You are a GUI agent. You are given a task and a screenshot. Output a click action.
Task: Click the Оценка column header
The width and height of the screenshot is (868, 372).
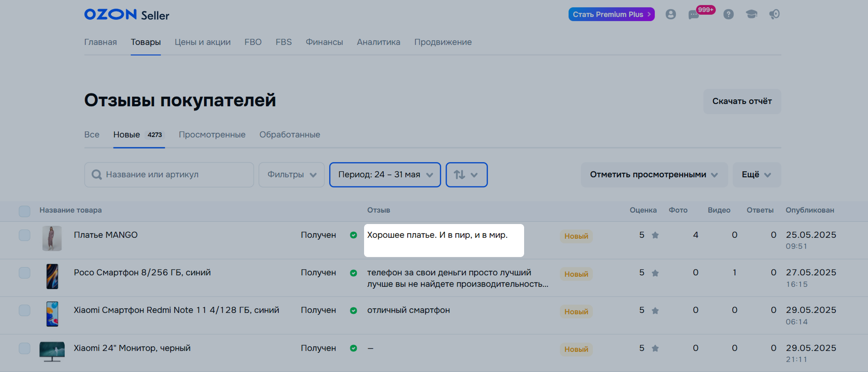(x=643, y=210)
